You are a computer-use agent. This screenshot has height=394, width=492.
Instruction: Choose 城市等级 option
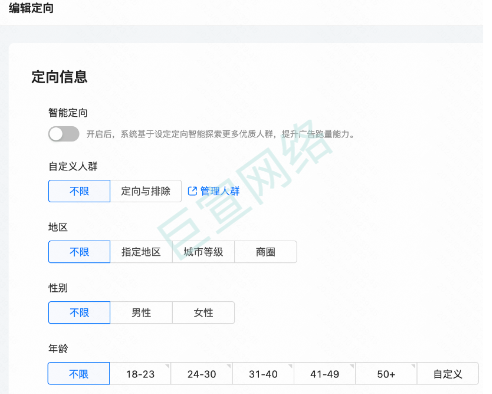pyautogui.click(x=203, y=252)
